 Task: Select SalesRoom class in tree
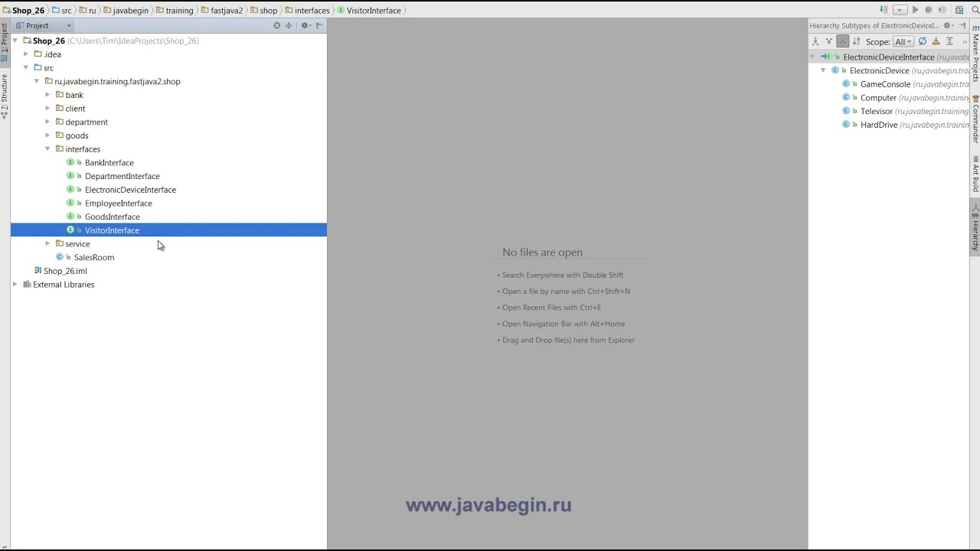click(x=93, y=257)
